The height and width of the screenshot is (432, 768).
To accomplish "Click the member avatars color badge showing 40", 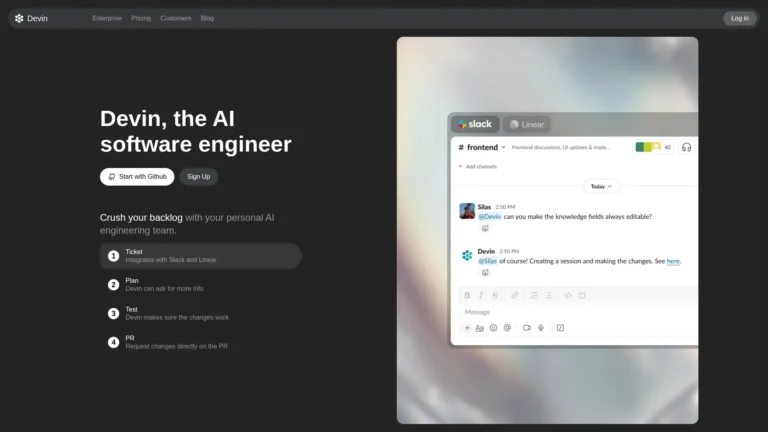I will click(654, 147).
